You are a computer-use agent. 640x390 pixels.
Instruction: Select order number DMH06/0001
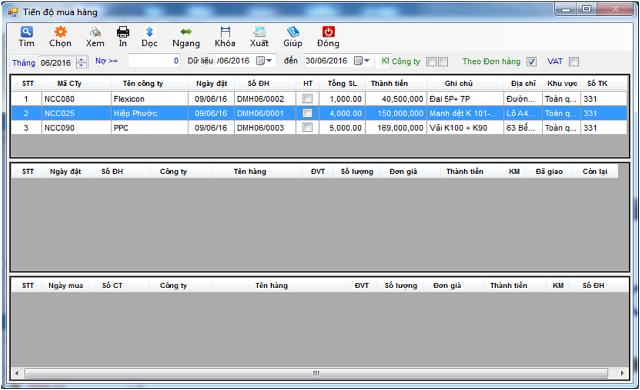point(265,113)
